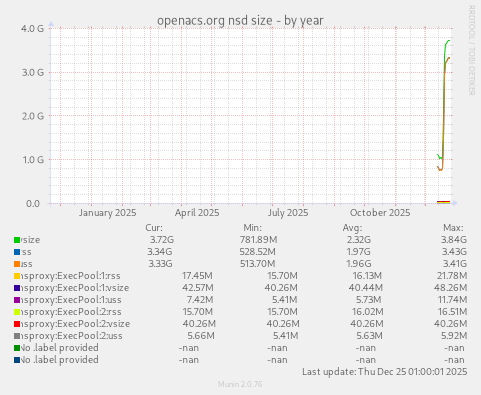Image resolution: width=481 pixels, height=395 pixels.
Task: Click the '0.0' y-axis label
Action: point(33,203)
